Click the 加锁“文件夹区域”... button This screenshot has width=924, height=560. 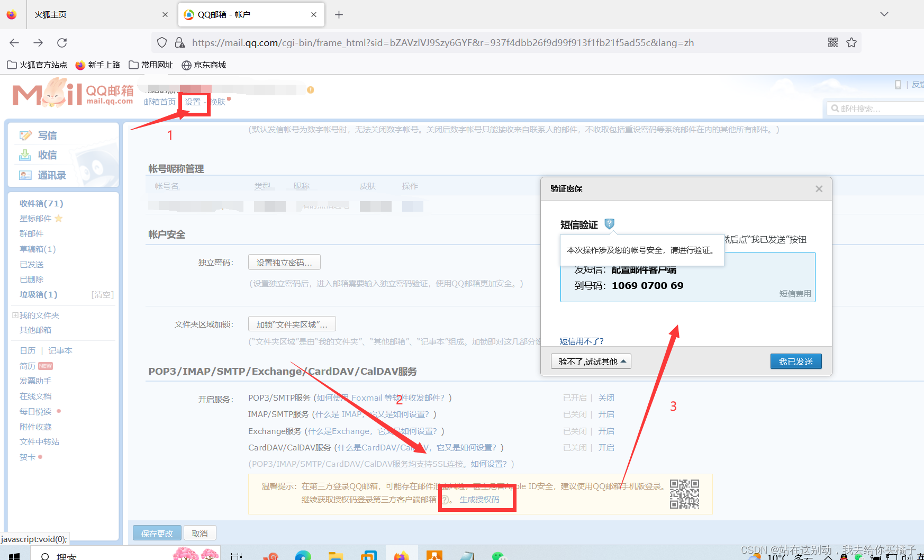click(x=292, y=324)
